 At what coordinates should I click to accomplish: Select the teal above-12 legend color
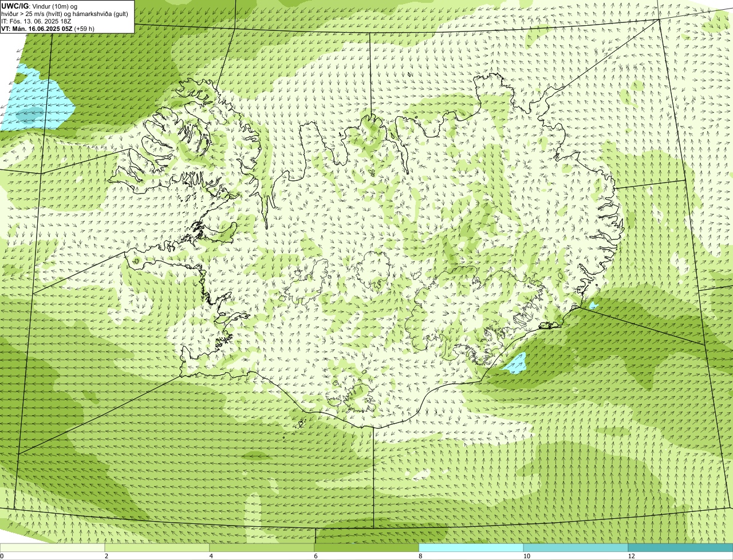(680, 547)
